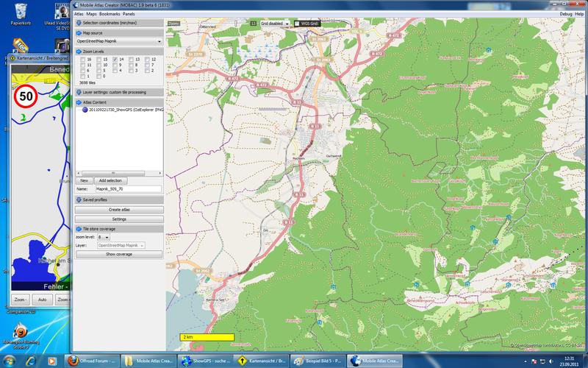Open the OpenStreetMap Mapnik map source dropdown
This screenshot has width=588, height=368.
pyautogui.click(x=119, y=41)
